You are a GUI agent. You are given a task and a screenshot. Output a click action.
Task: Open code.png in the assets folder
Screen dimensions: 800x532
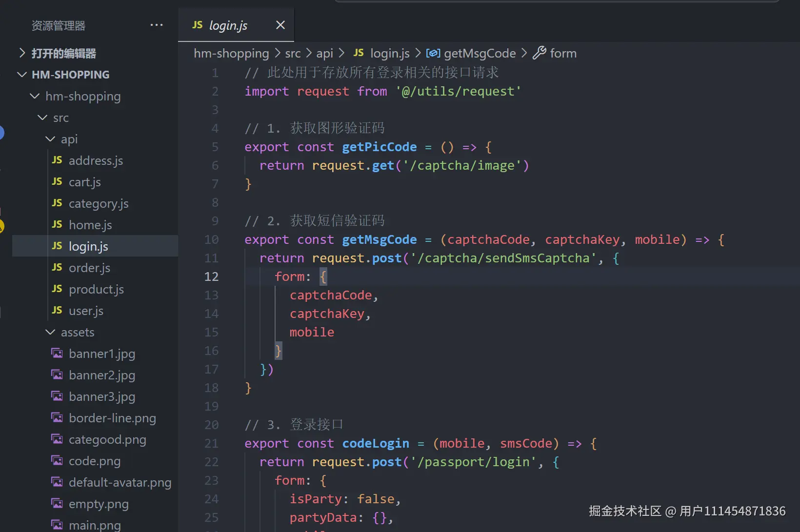[x=95, y=461]
